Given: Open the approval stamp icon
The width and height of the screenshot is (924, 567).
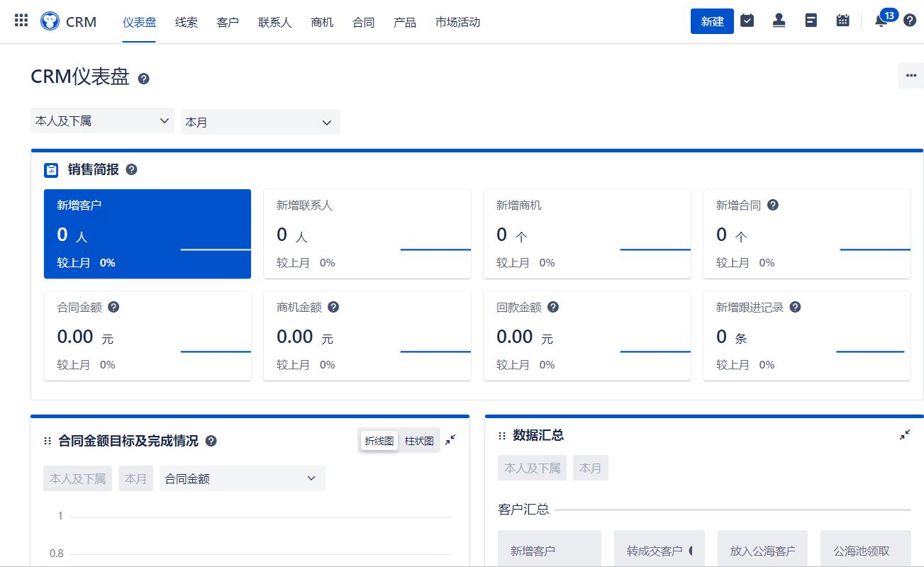Looking at the screenshot, I should coord(779,21).
